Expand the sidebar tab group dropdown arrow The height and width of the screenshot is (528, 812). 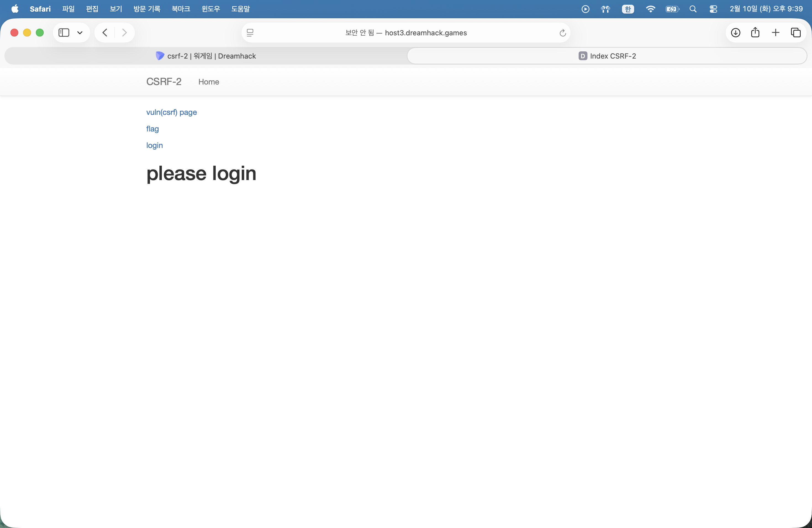(x=80, y=33)
